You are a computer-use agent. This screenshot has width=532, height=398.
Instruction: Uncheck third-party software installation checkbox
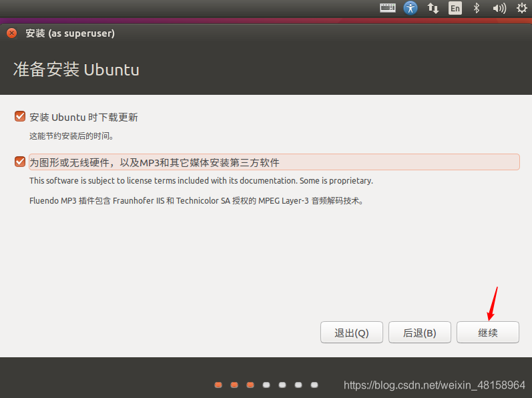point(20,162)
